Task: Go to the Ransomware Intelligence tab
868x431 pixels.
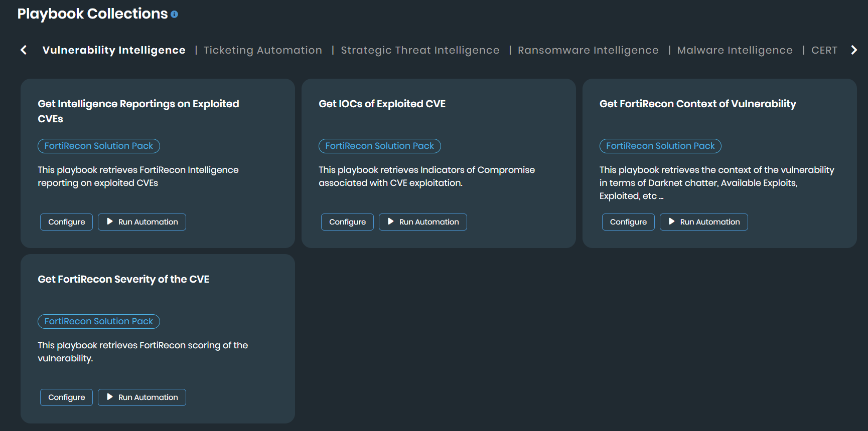Action: (588, 50)
